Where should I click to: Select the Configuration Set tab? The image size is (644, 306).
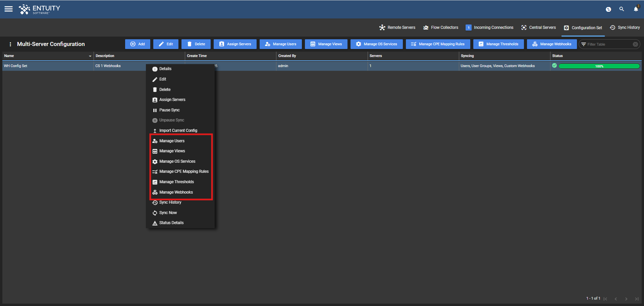pyautogui.click(x=583, y=28)
